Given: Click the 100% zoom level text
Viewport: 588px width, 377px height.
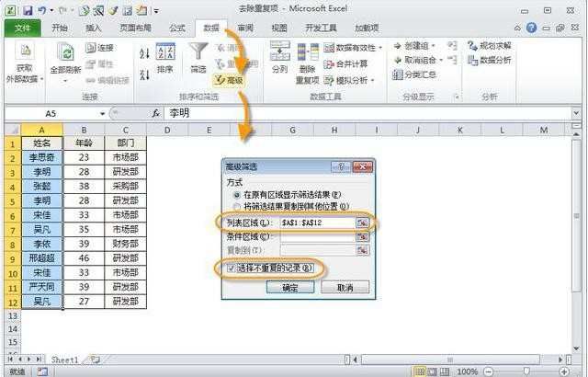Looking at the screenshot, I should click(x=467, y=371).
